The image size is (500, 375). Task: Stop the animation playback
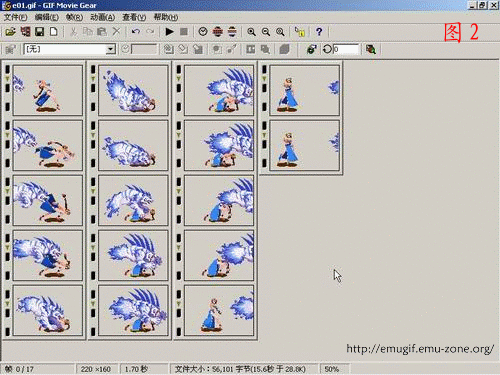(184, 32)
